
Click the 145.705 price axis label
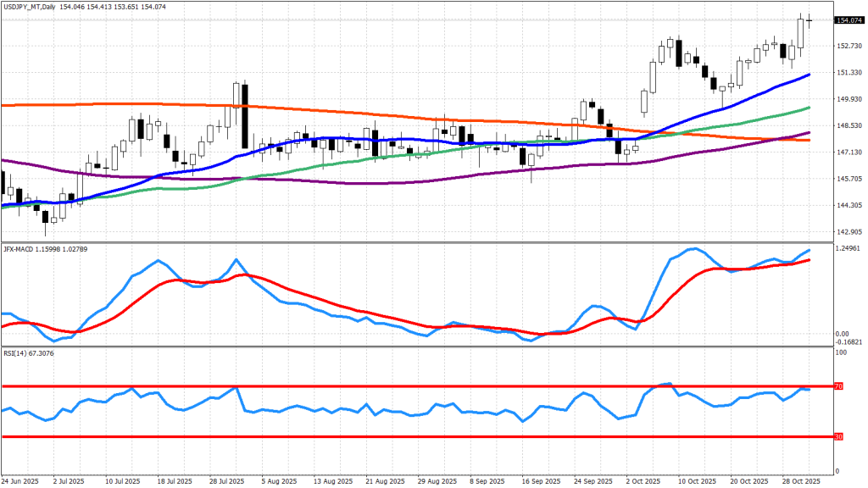(849, 179)
